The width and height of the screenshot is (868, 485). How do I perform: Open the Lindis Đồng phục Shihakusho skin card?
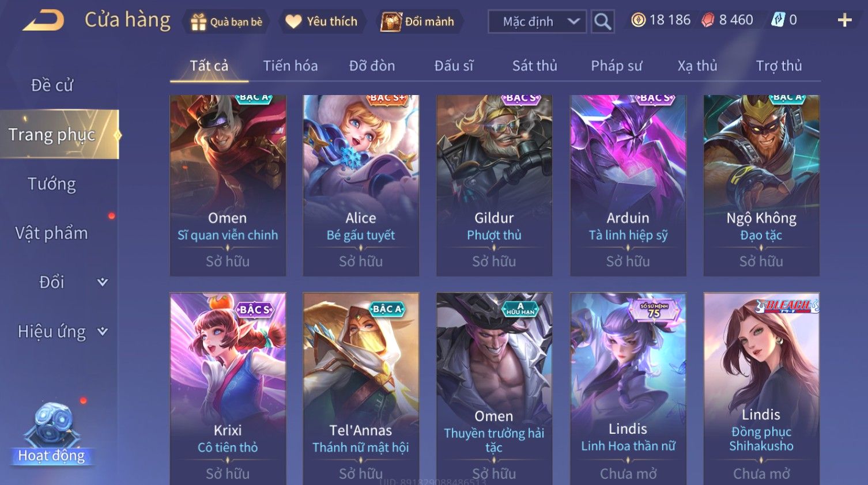761,388
